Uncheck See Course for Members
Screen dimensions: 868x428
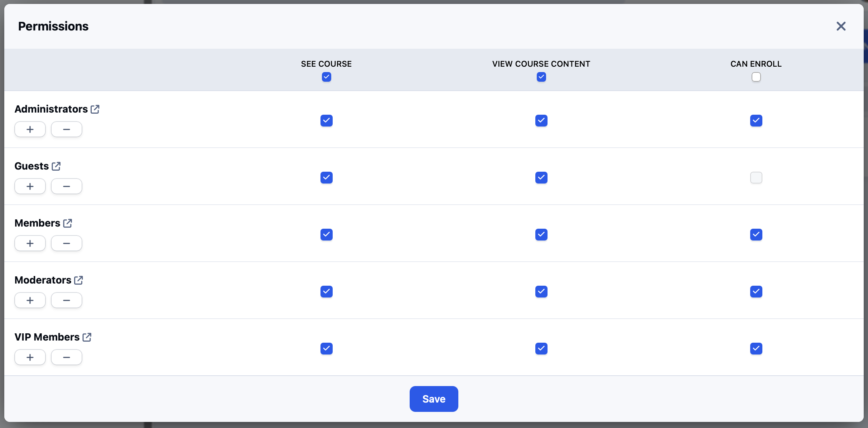pyautogui.click(x=327, y=235)
